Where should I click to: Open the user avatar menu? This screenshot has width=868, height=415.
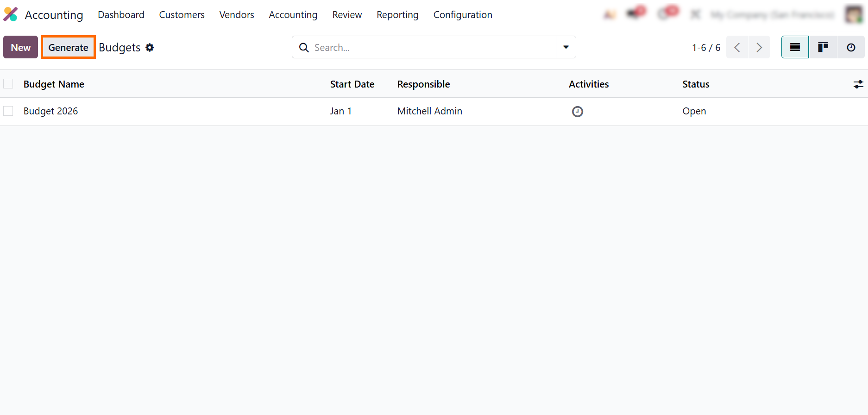coord(854,14)
